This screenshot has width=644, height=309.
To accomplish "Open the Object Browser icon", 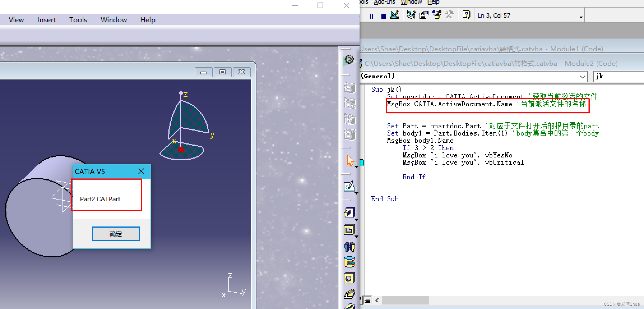I will [437, 15].
